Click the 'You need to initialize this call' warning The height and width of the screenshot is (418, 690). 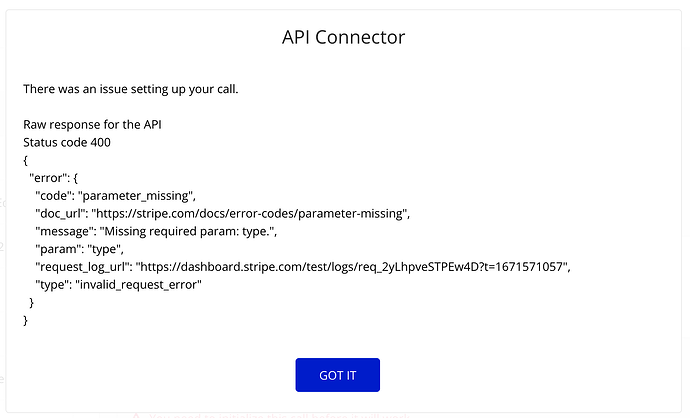[x=279, y=415]
